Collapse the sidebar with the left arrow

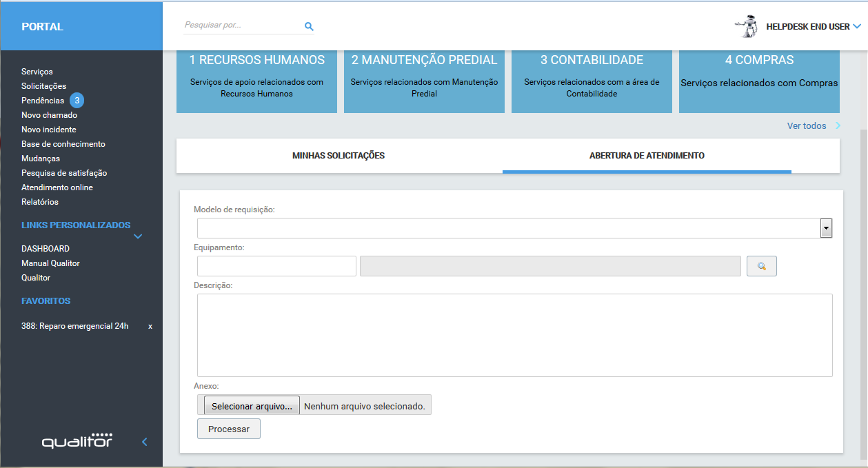[144, 442]
